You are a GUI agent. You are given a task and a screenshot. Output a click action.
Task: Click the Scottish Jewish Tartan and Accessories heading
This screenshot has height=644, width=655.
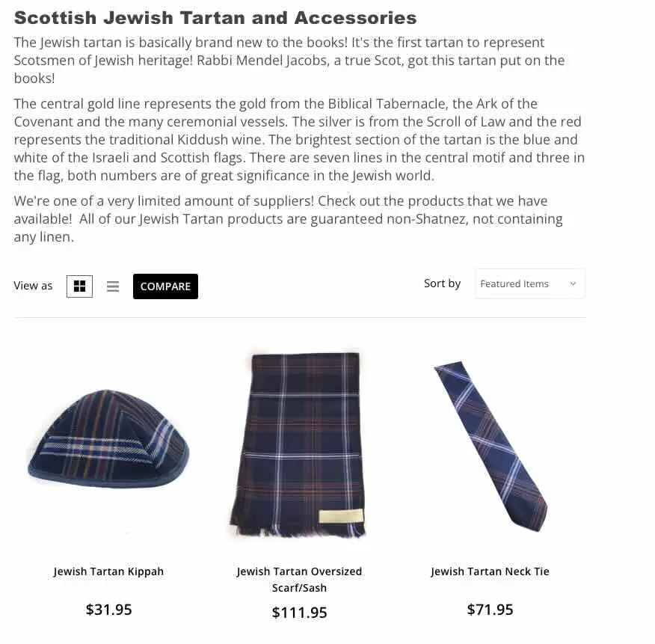tap(215, 18)
